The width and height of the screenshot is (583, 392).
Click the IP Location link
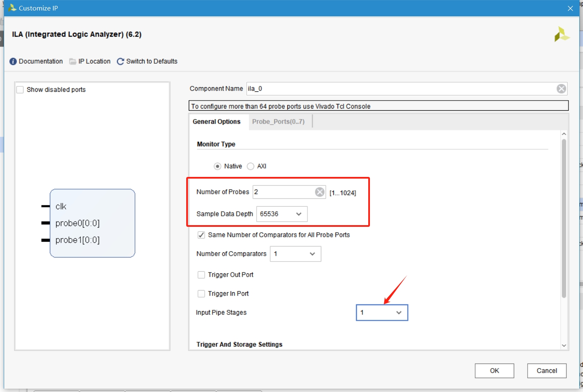point(94,61)
